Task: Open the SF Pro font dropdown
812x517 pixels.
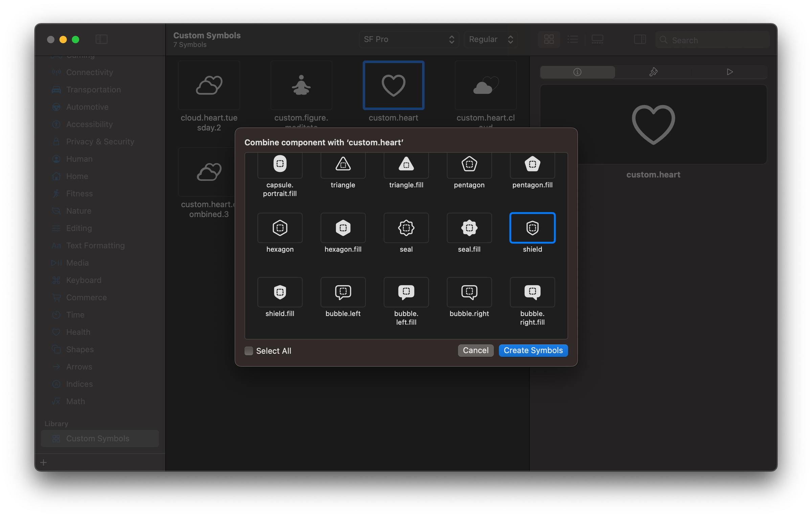Action: (409, 39)
